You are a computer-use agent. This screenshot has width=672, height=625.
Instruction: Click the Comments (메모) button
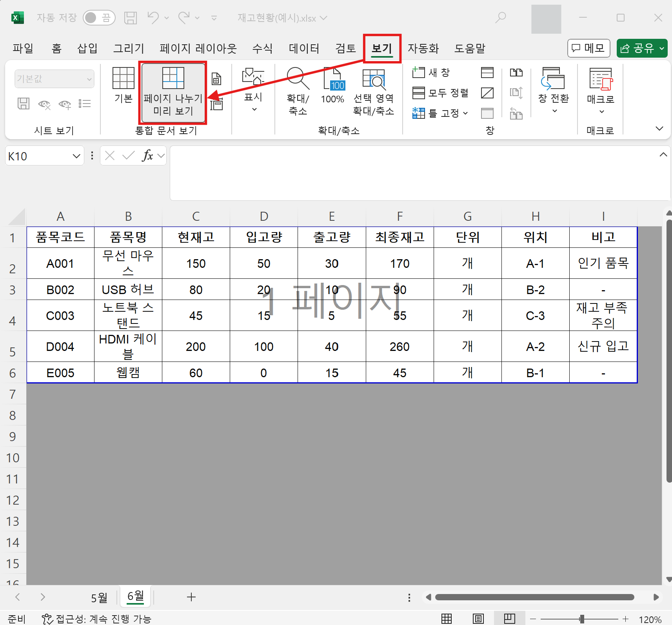(x=588, y=48)
